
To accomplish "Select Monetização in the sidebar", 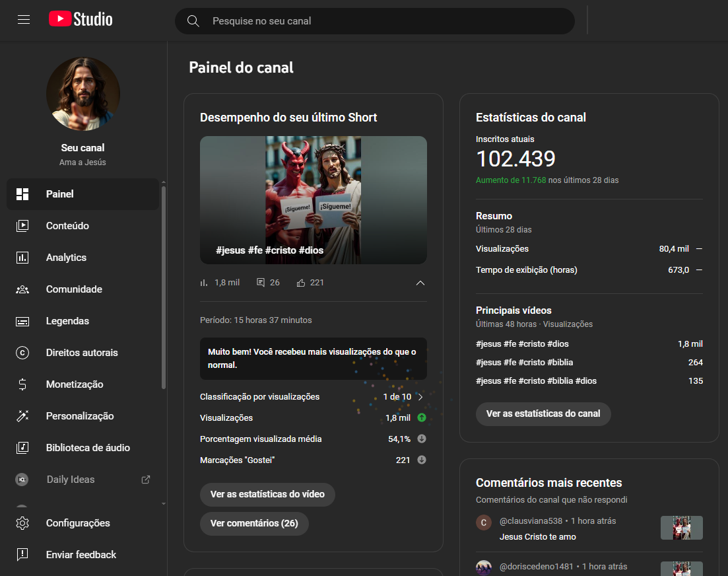I will click(83, 384).
